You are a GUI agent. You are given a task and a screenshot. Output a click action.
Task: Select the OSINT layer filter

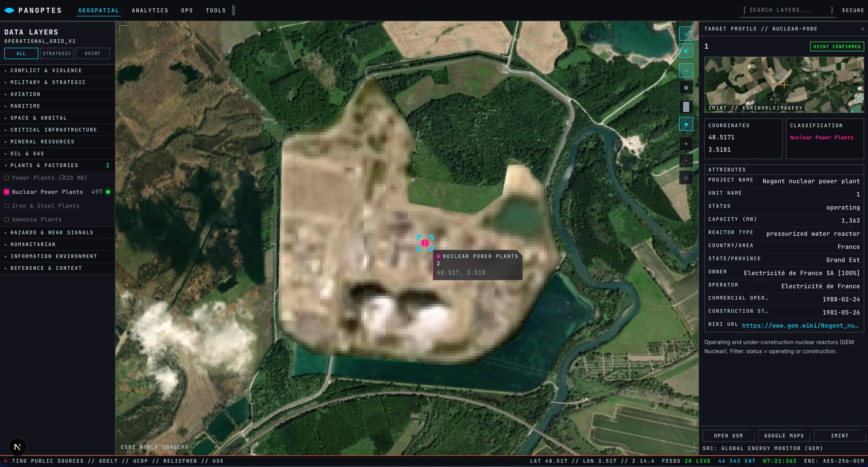coord(93,54)
